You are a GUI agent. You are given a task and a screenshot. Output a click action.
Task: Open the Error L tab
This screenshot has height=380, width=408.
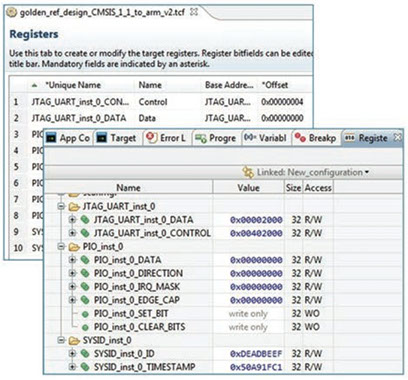(x=167, y=138)
